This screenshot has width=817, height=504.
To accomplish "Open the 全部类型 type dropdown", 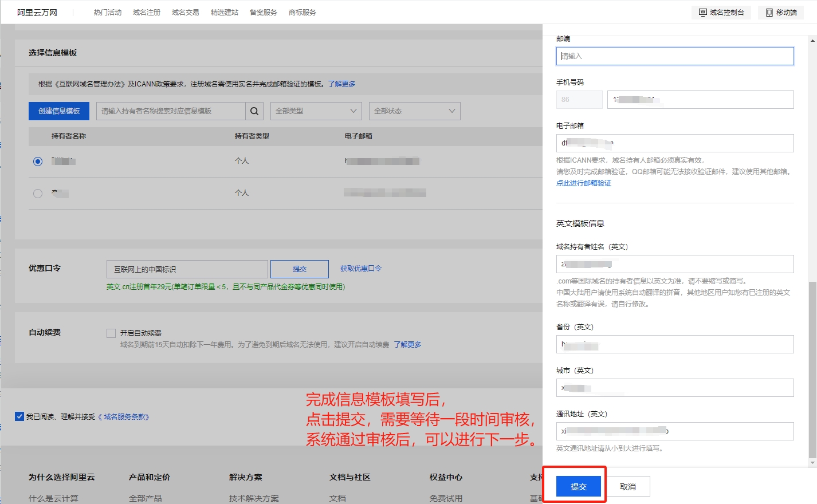I will click(316, 111).
